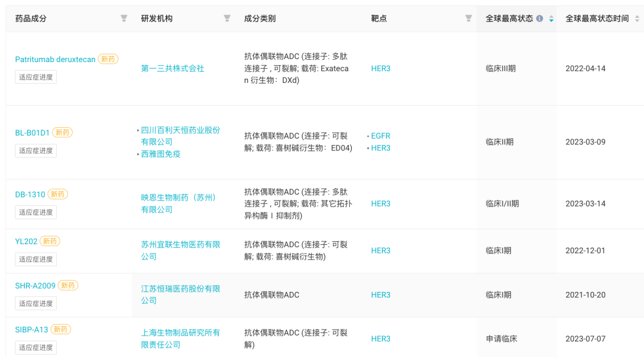Click the date 2023-03-09
The width and height of the screenshot is (644, 357).
coord(586,142)
